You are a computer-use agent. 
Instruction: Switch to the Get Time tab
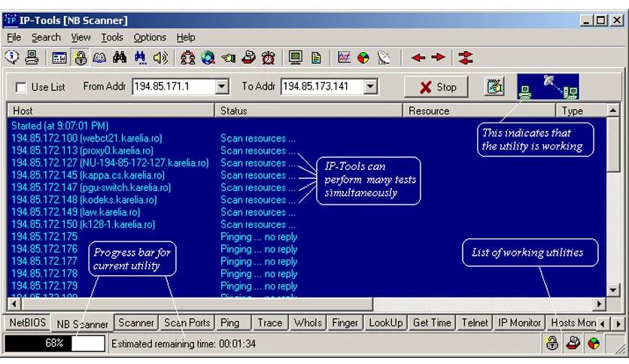tap(432, 323)
